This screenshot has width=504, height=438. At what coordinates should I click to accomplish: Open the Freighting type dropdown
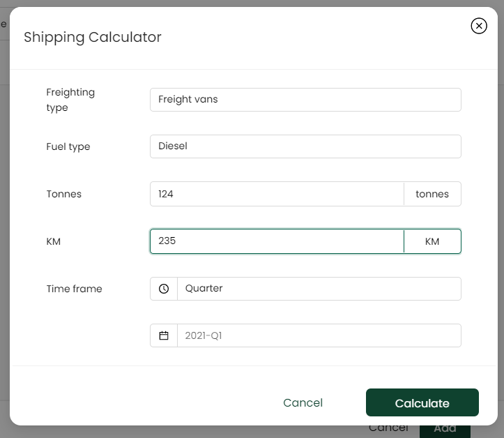coord(305,100)
